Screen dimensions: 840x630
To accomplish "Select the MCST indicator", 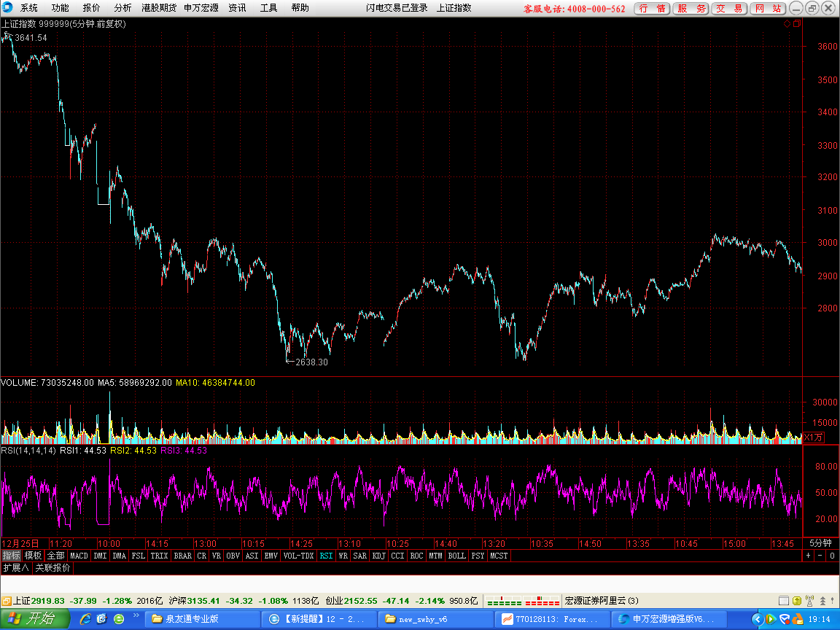I will coord(499,556).
